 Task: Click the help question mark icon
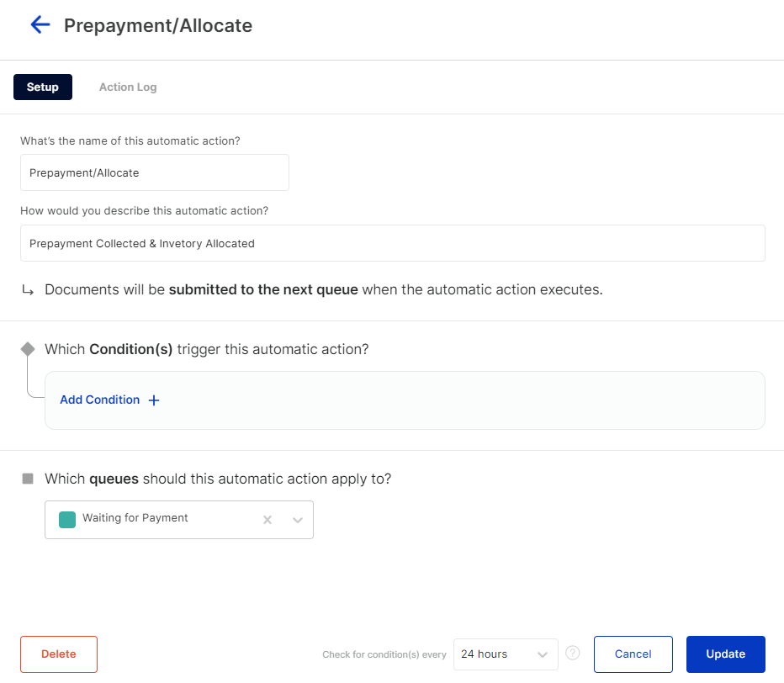[x=573, y=653]
